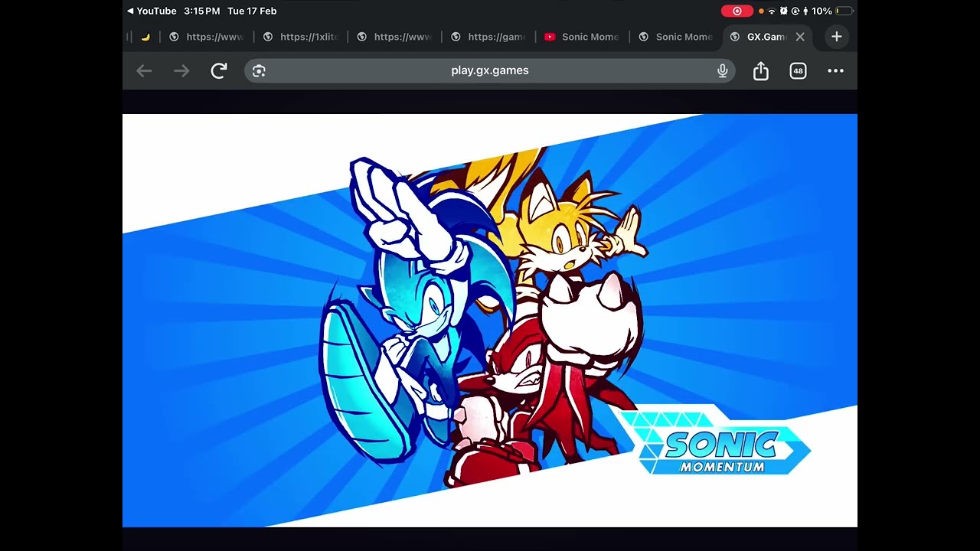The height and width of the screenshot is (551, 980).
Task: Return to the YouTube app via the back arrow
Action: pos(152,11)
